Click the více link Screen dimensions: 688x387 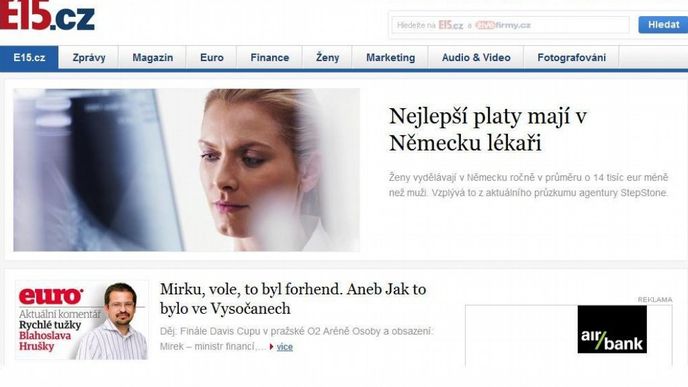point(284,347)
